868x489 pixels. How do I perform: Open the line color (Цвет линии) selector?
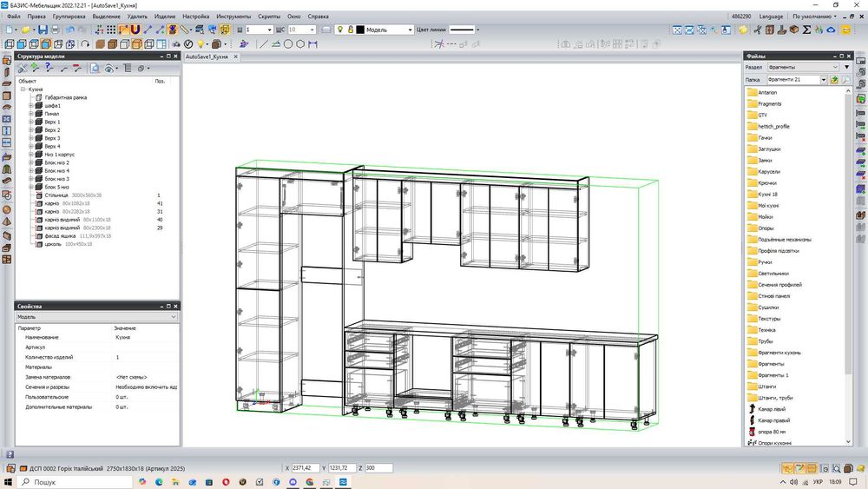(464, 30)
